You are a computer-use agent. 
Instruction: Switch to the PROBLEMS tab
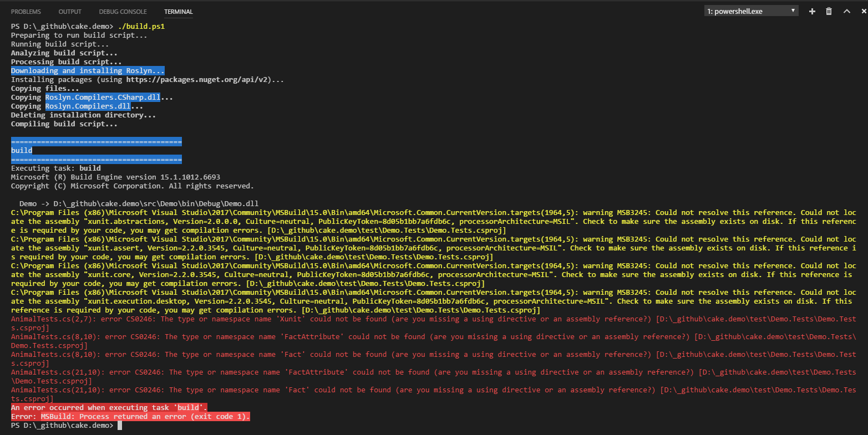coord(26,12)
